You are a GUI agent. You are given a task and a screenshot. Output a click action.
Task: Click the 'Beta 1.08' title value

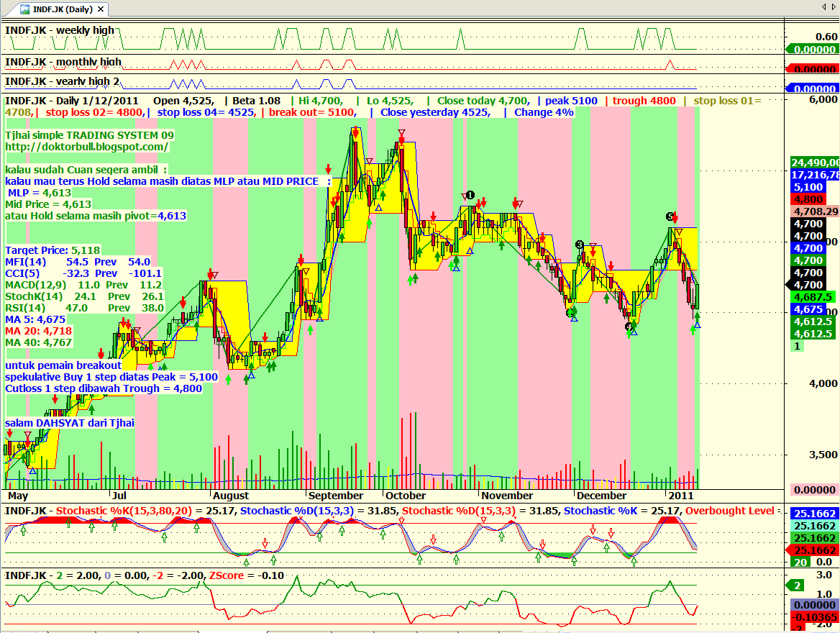pos(257,101)
